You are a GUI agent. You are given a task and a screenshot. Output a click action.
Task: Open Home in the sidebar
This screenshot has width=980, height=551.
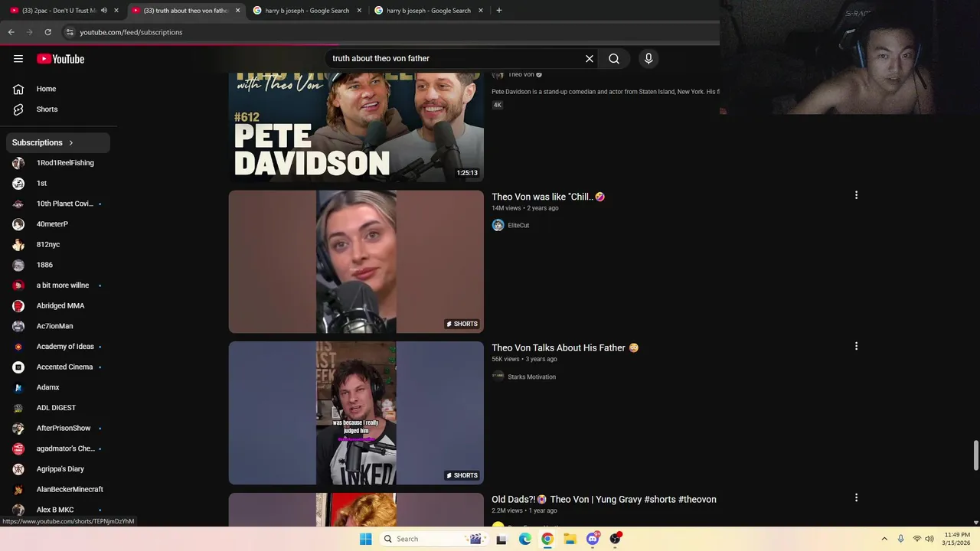click(58, 89)
